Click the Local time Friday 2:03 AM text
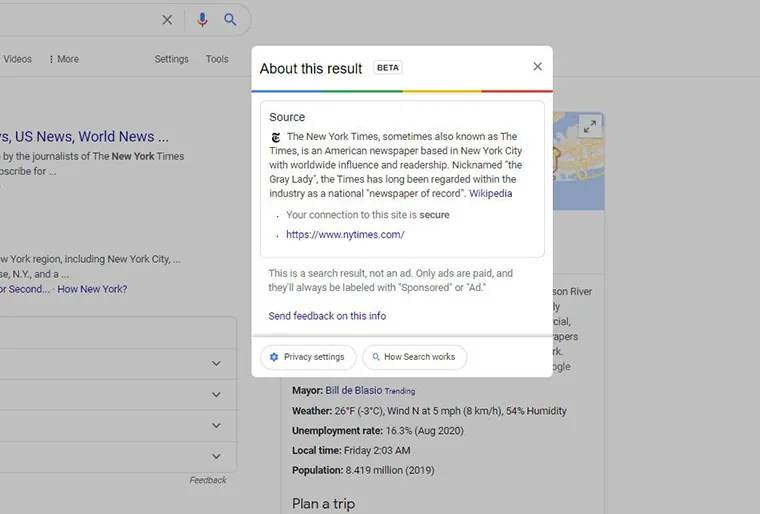The image size is (760, 514). (351, 450)
